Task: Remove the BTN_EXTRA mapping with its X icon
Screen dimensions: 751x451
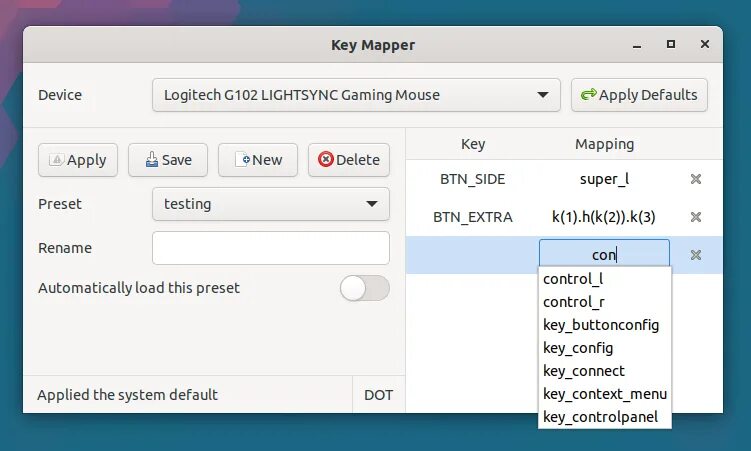Action: (x=696, y=217)
